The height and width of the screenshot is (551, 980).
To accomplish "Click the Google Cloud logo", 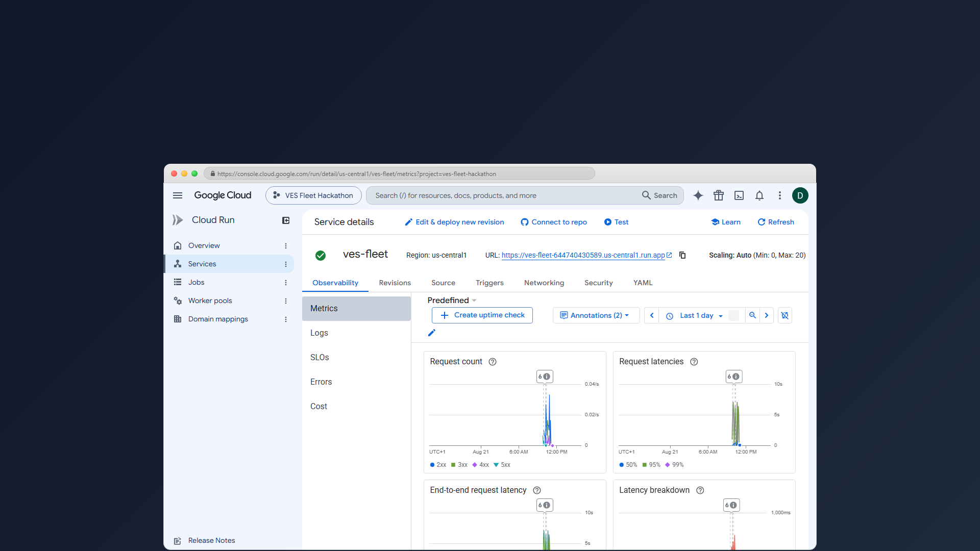I will [223, 195].
